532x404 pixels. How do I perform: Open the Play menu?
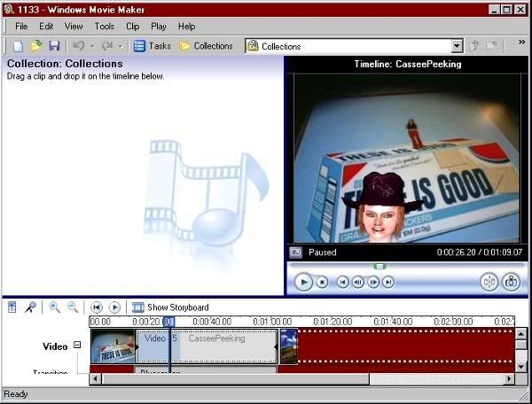point(159,26)
